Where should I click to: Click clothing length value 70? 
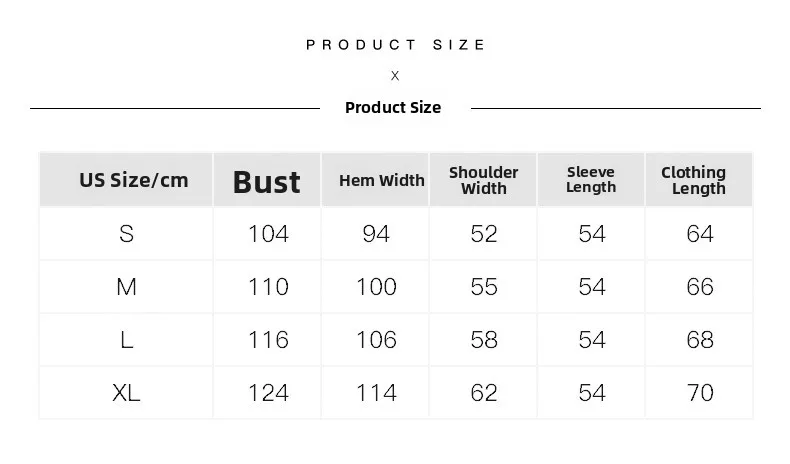point(700,393)
